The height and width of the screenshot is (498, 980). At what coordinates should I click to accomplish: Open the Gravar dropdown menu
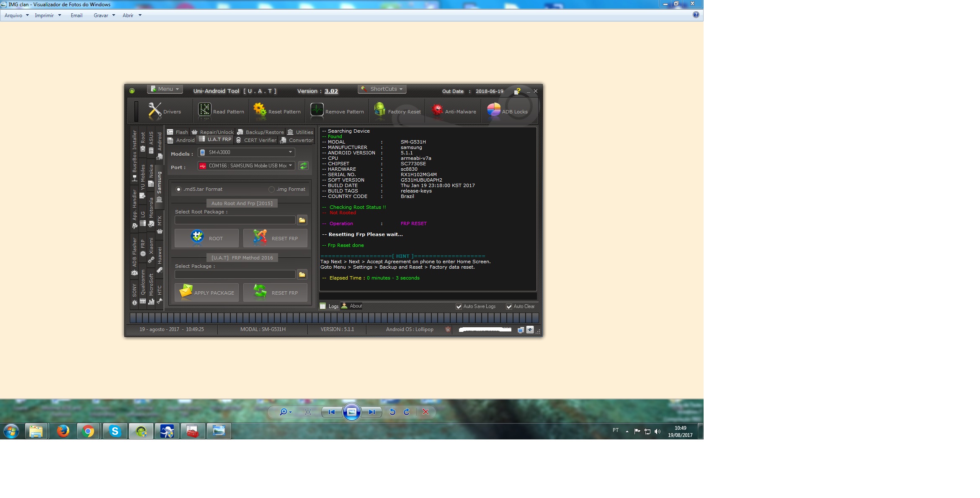pyautogui.click(x=104, y=15)
